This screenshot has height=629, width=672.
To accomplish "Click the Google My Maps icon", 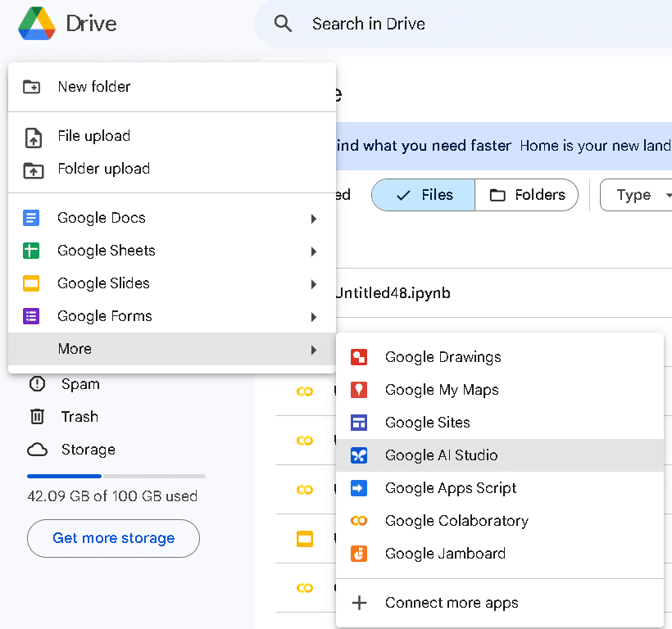I will pyautogui.click(x=359, y=390).
